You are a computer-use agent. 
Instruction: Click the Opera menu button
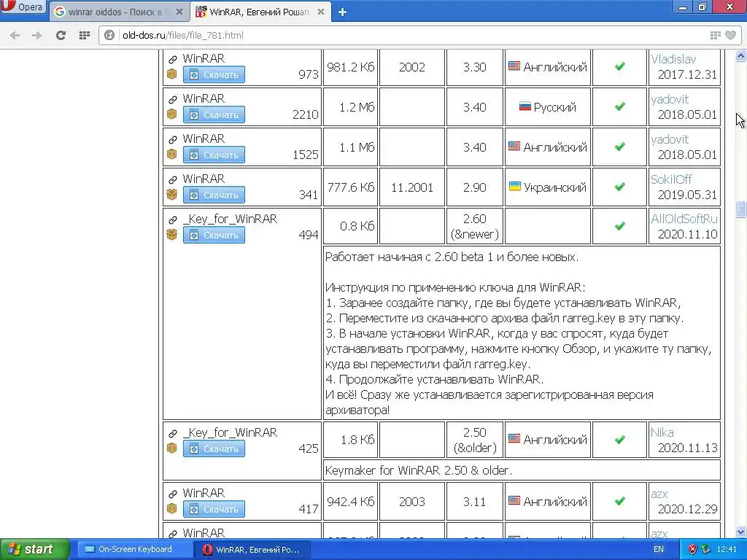pos(23,7)
